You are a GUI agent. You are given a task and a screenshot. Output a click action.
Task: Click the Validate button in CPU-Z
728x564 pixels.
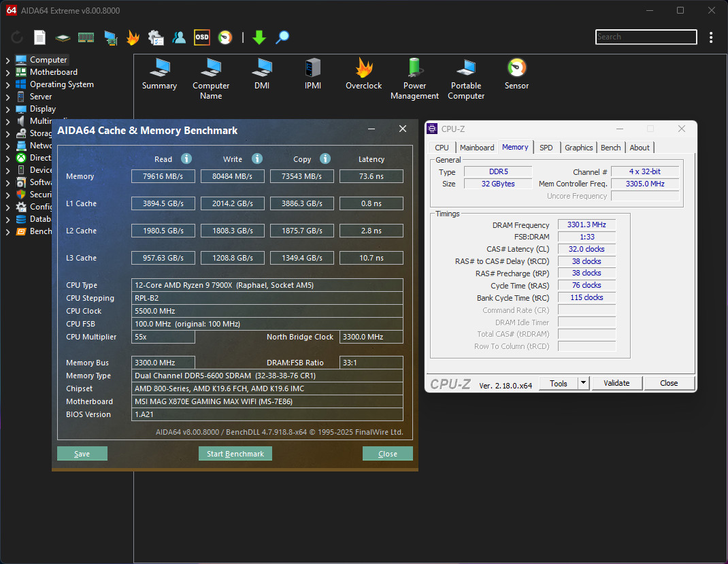point(616,383)
